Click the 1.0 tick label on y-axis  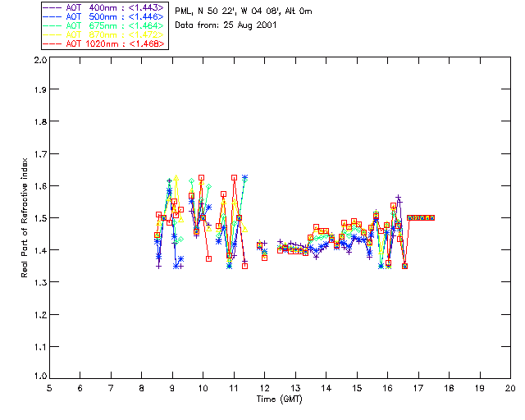click(38, 377)
